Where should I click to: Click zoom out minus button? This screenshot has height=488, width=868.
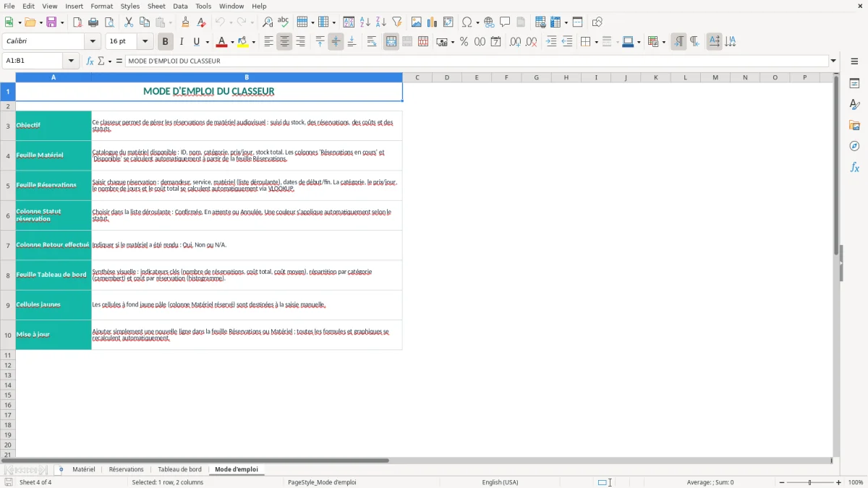coord(782,482)
